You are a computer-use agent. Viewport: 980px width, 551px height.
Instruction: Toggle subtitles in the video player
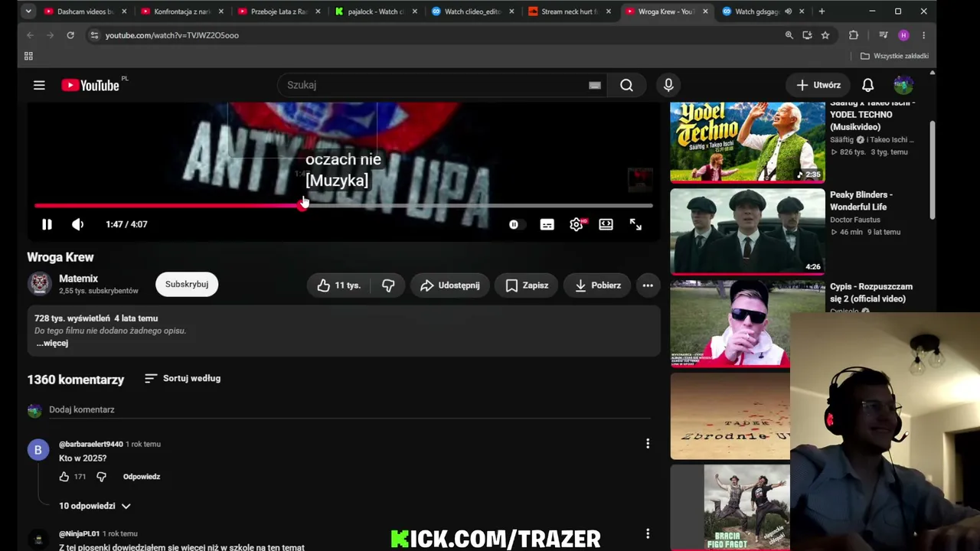547,224
